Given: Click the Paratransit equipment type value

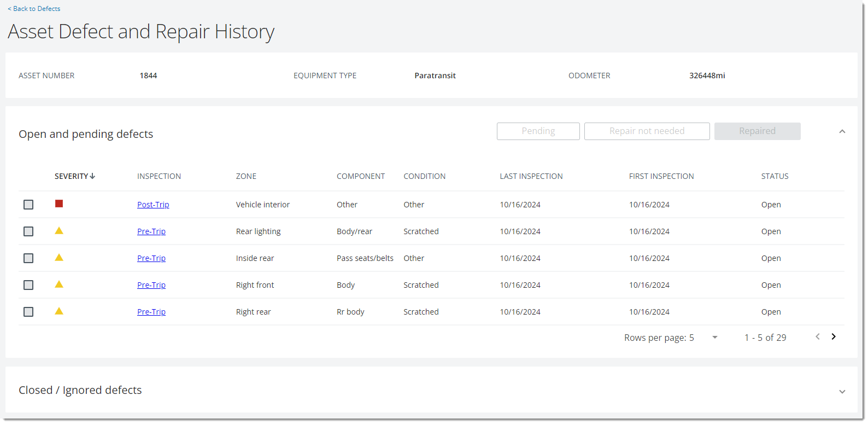Looking at the screenshot, I should point(435,75).
